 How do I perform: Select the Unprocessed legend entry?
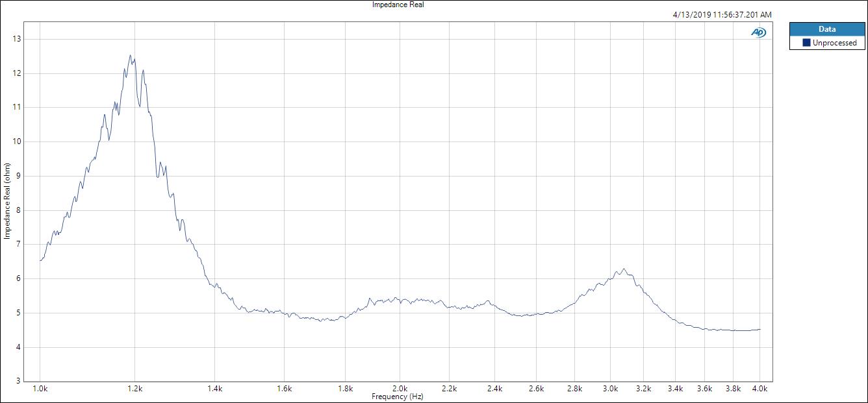click(x=826, y=43)
